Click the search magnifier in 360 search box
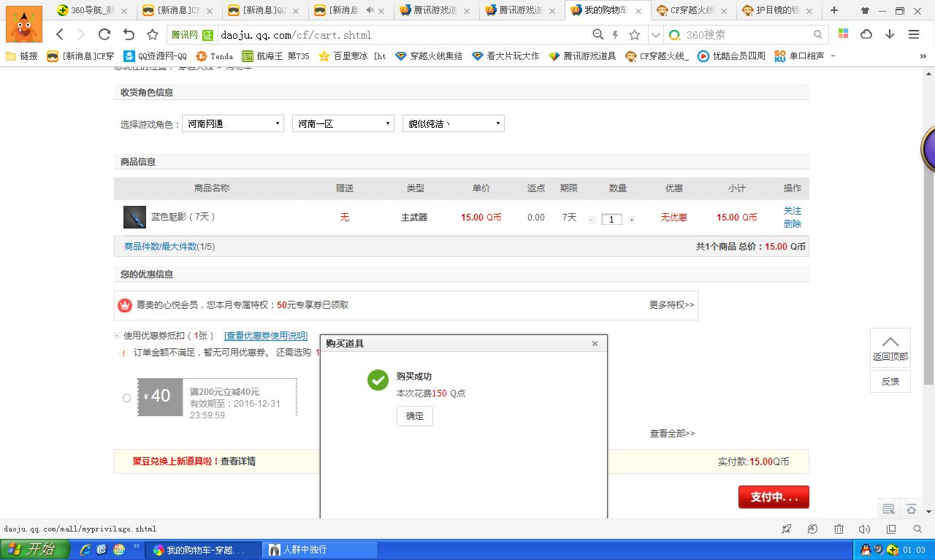 [x=818, y=34]
